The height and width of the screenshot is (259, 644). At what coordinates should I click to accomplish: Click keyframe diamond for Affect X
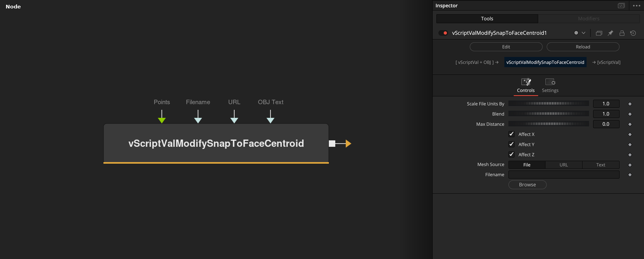[630, 134]
